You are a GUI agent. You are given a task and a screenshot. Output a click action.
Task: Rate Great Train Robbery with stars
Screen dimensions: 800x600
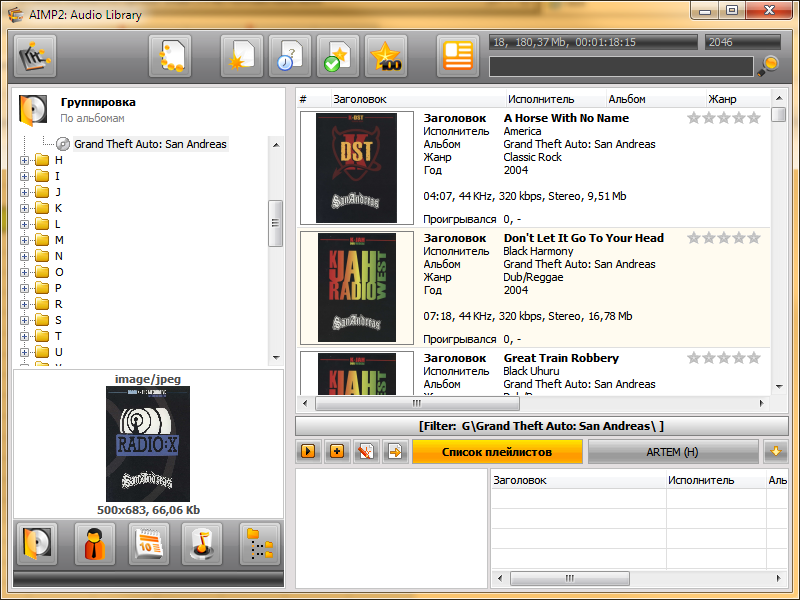click(723, 358)
